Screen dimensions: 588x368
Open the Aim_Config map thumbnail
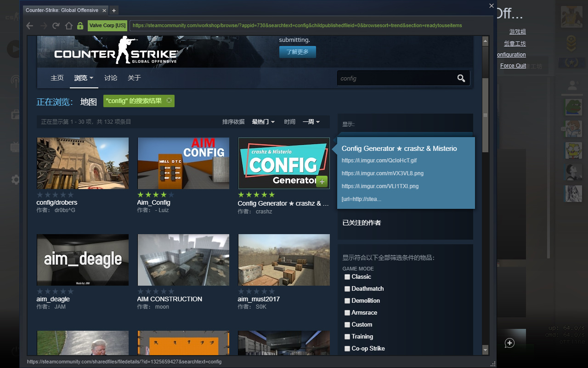[183, 163]
